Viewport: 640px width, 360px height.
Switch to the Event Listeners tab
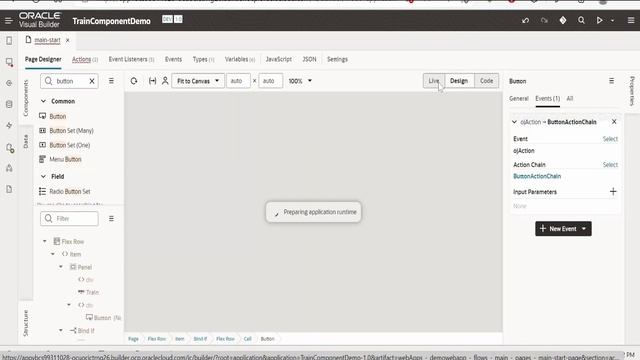pos(131,59)
